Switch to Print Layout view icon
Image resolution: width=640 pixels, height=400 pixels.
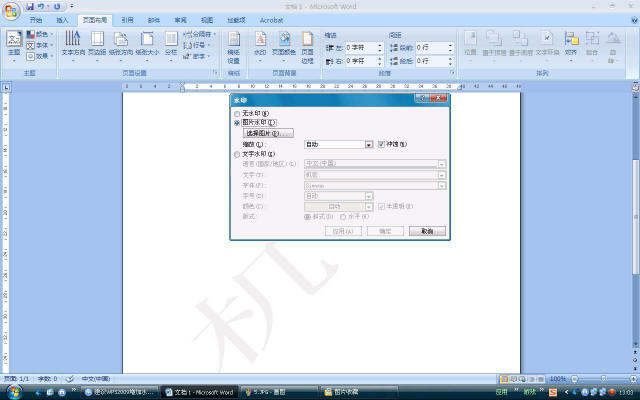coord(504,379)
